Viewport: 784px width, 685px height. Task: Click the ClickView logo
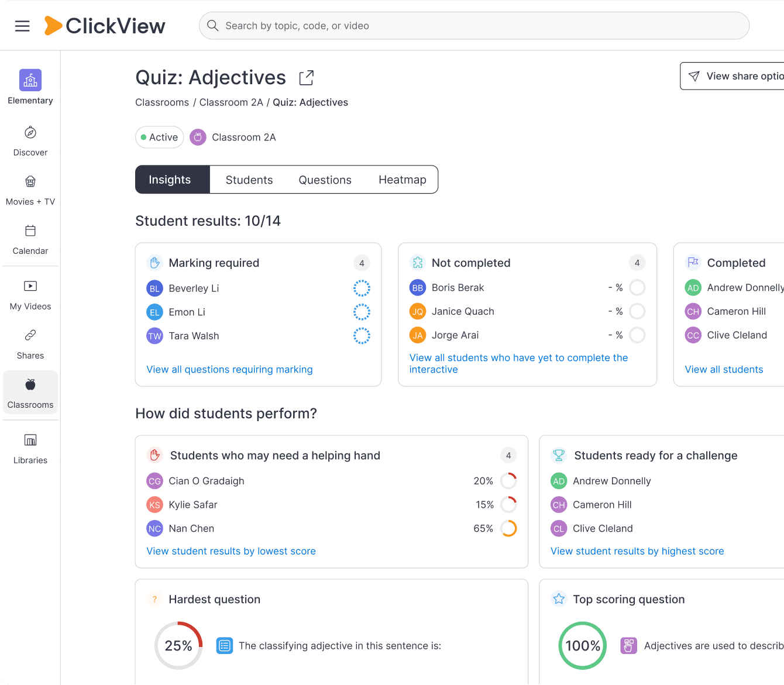(x=105, y=26)
